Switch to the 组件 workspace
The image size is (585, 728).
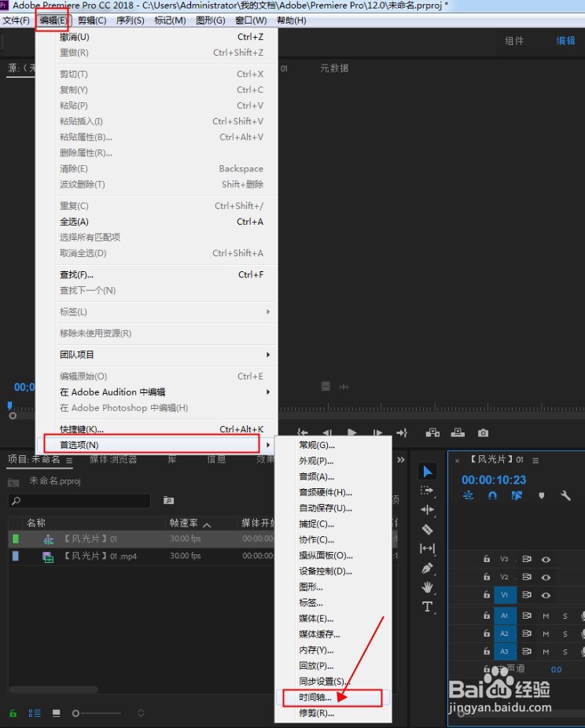514,41
